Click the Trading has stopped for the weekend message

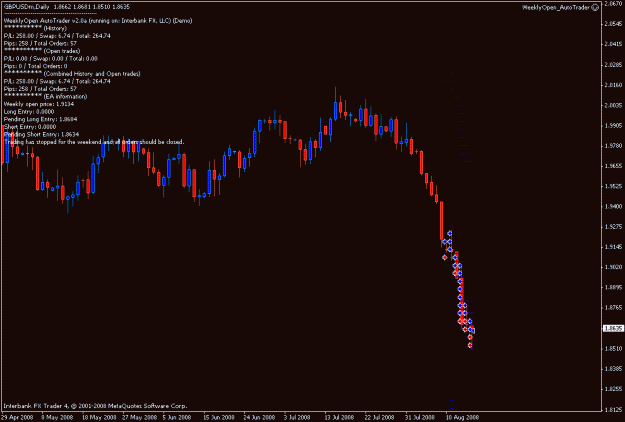tap(94, 142)
